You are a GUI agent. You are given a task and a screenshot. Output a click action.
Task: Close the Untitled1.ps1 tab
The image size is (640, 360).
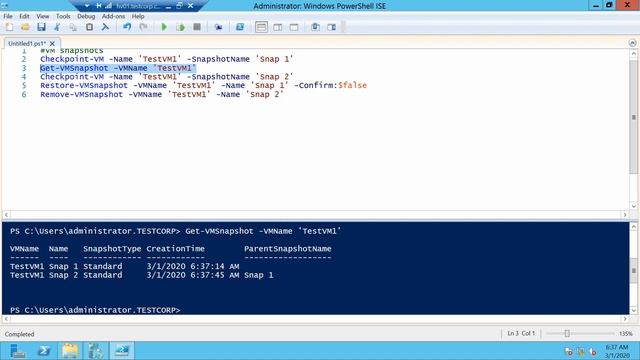(52, 43)
